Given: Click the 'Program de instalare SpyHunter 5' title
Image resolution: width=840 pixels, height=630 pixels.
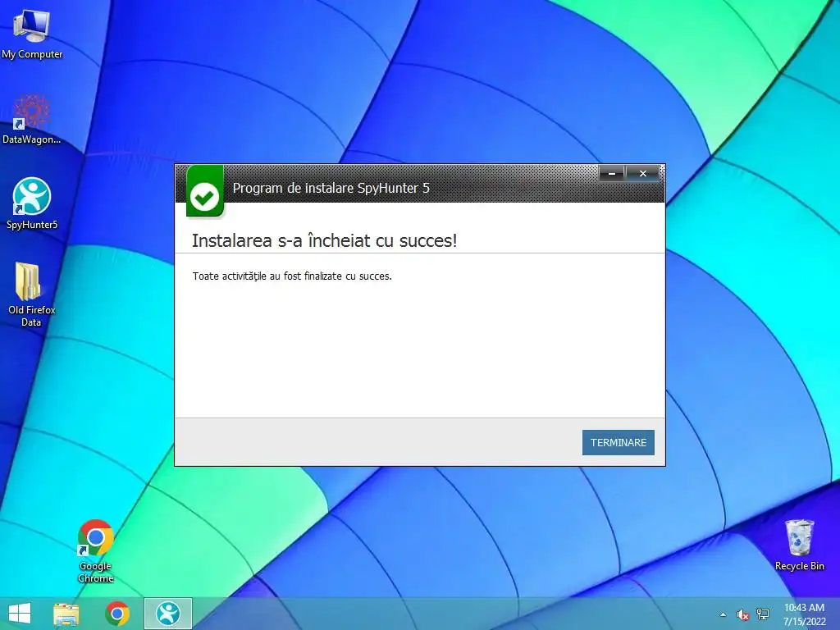Looking at the screenshot, I should [x=331, y=188].
